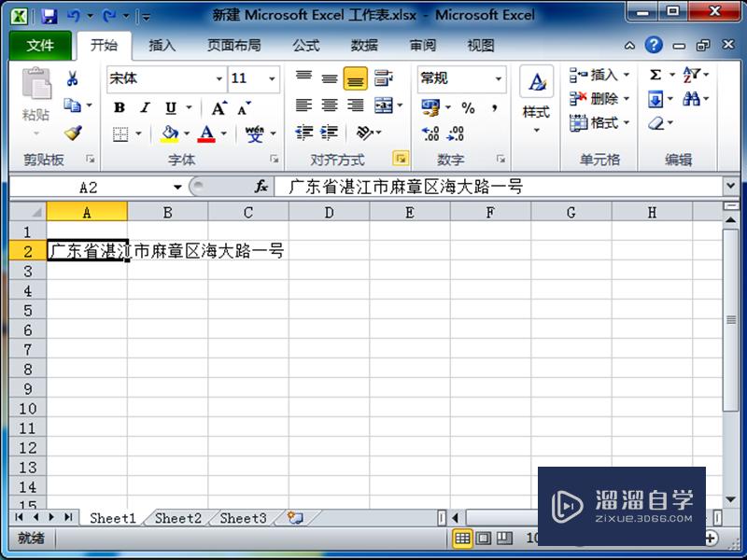The image size is (747, 560).
Task: Click the font color icon
Action: click(206, 133)
